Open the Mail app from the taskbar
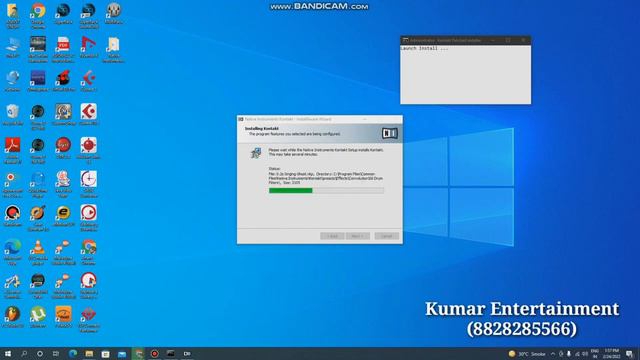This screenshot has height=360, width=640. tap(122, 353)
